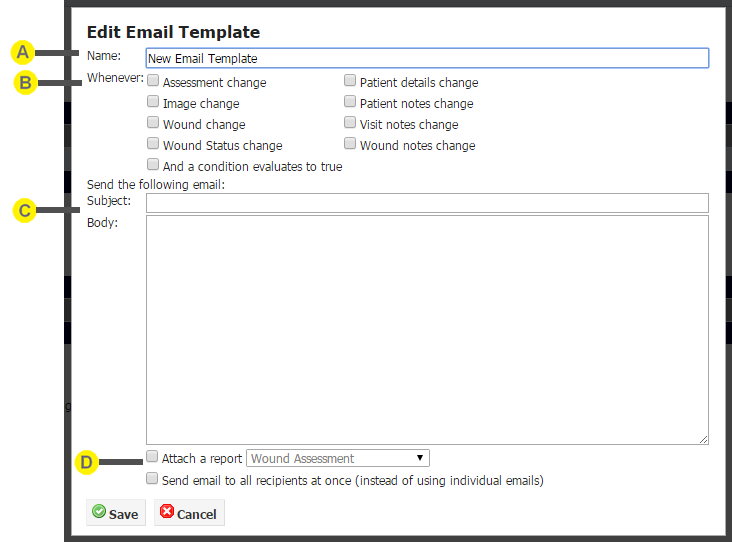
Task: Click the red X Cancel icon
Action: pyautogui.click(x=167, y=512)
